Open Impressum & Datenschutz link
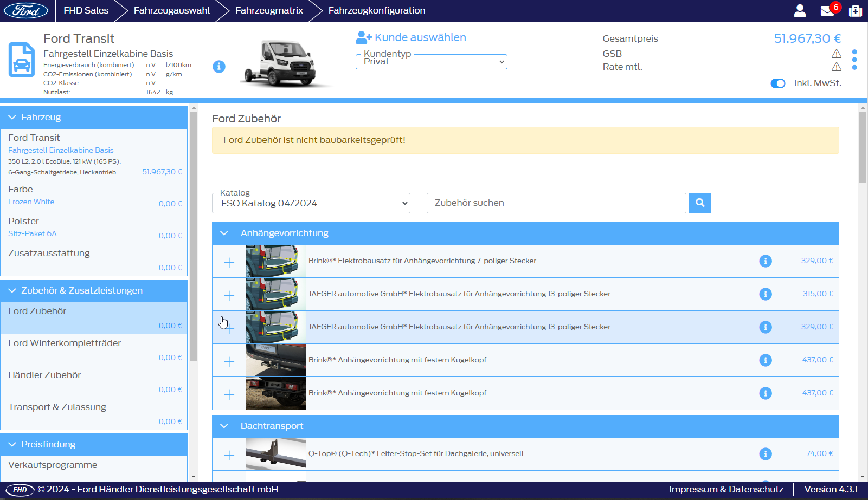This screenshot has height=500, width=868. coord(726,489)
